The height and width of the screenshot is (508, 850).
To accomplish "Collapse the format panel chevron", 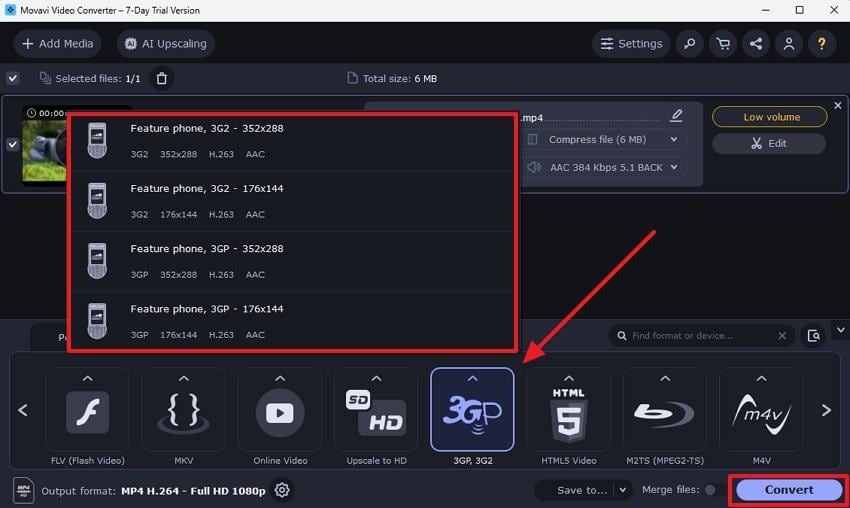I will 840,330.
